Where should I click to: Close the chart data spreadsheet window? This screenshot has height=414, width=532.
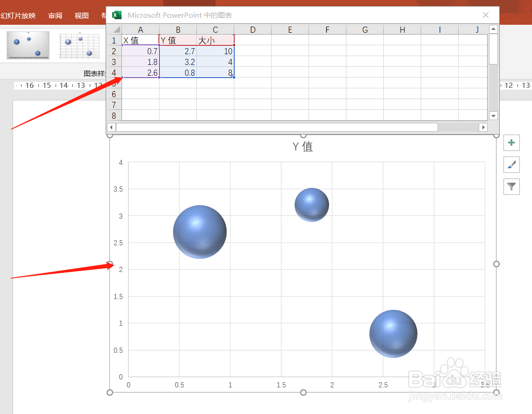pyautogui.click(x=486, y=15)
